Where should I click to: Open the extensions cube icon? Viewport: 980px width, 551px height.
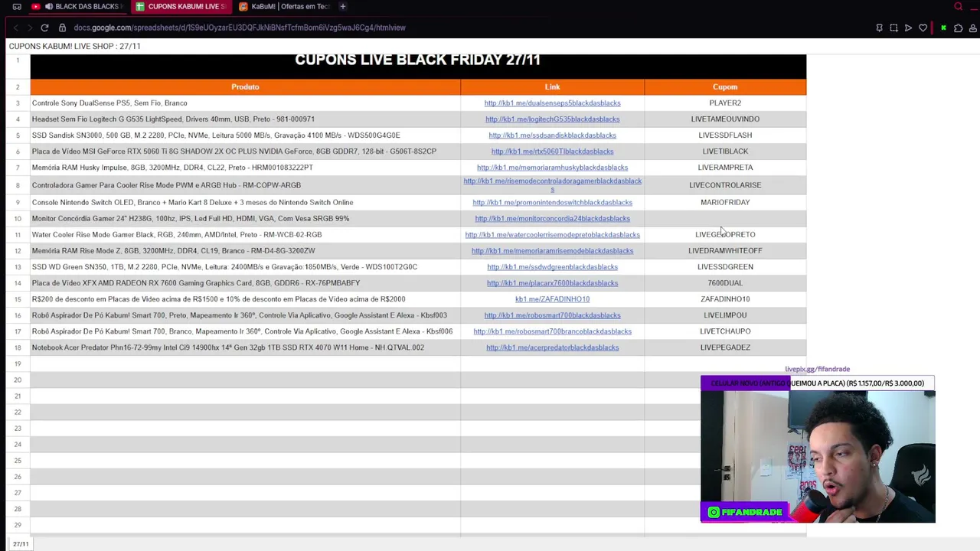coord(958,28)
